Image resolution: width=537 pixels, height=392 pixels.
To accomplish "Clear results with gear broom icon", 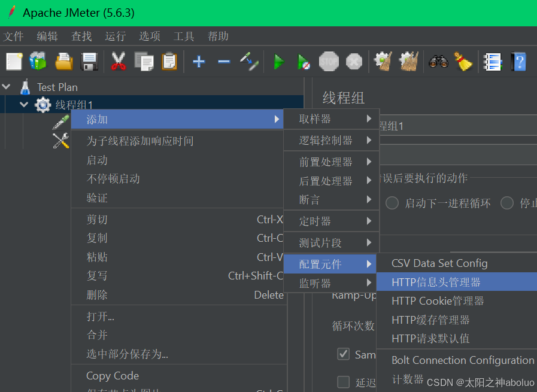I will (383, 61).
